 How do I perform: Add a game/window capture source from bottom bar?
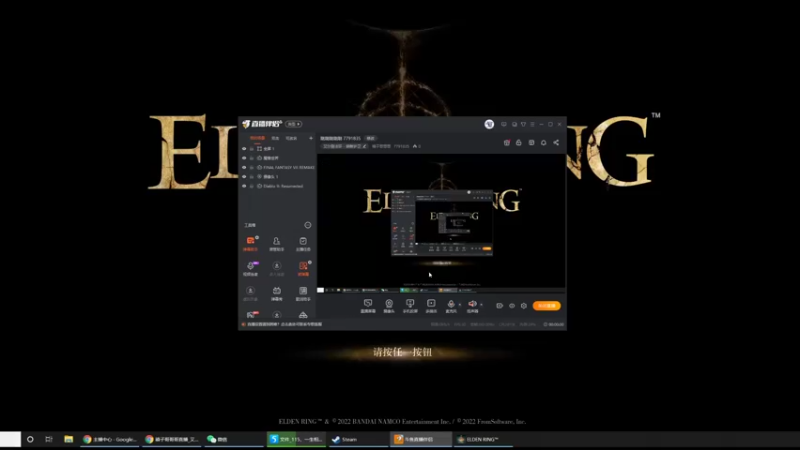coord(368,306)
